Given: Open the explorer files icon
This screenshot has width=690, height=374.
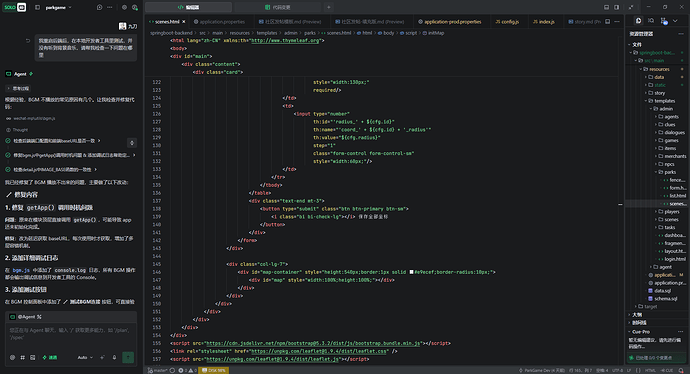Looking at the screenshot, I should point(639,21).
